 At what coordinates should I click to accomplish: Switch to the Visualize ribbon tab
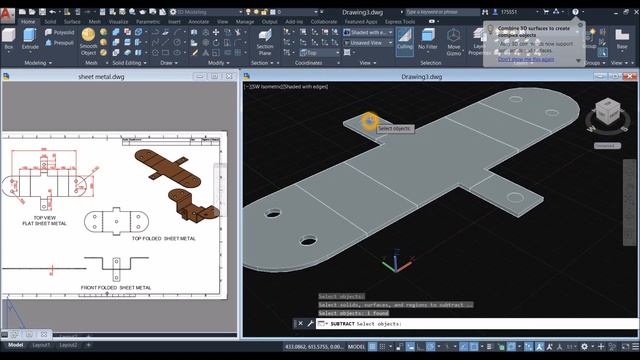click(x=118, y=22)
